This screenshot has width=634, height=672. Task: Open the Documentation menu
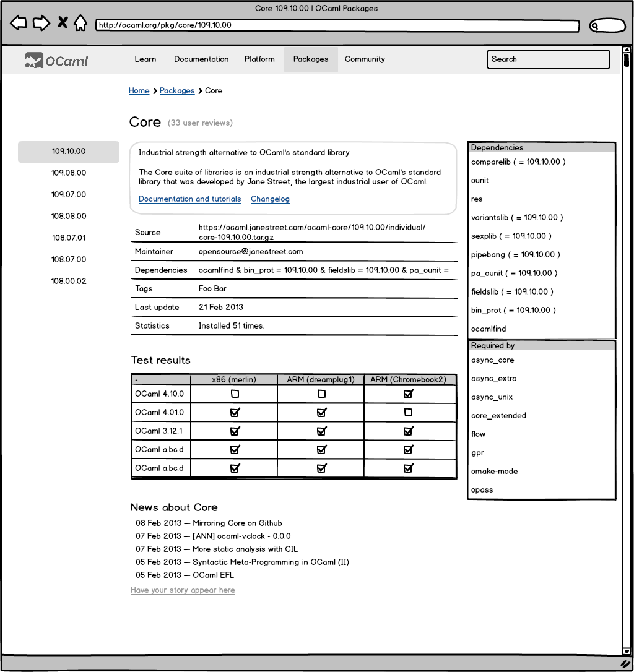click(x=201, y=59)
